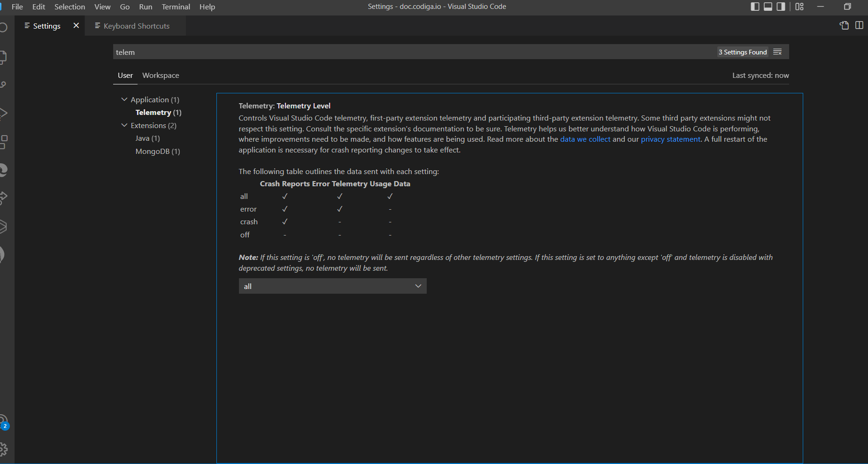Click the 'Note:' text below table
Screen dimensions: 868x464
(x=248, y=258)
